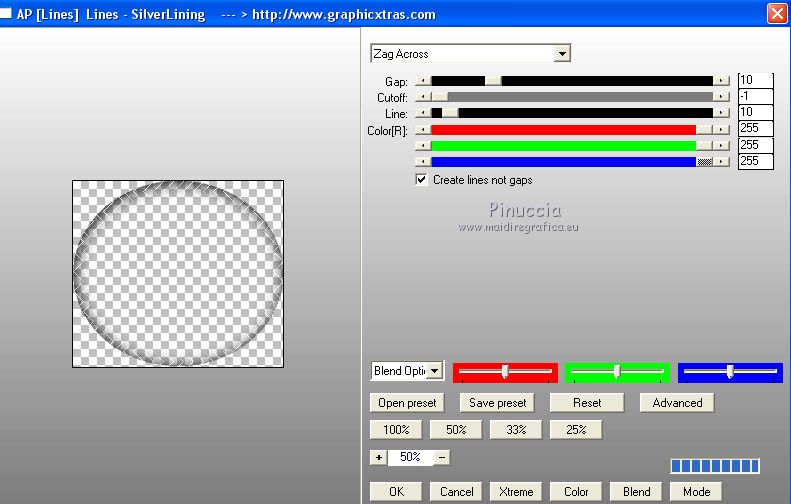Click the Gap value field
791x504 pixels.
[x=755, y=80]
